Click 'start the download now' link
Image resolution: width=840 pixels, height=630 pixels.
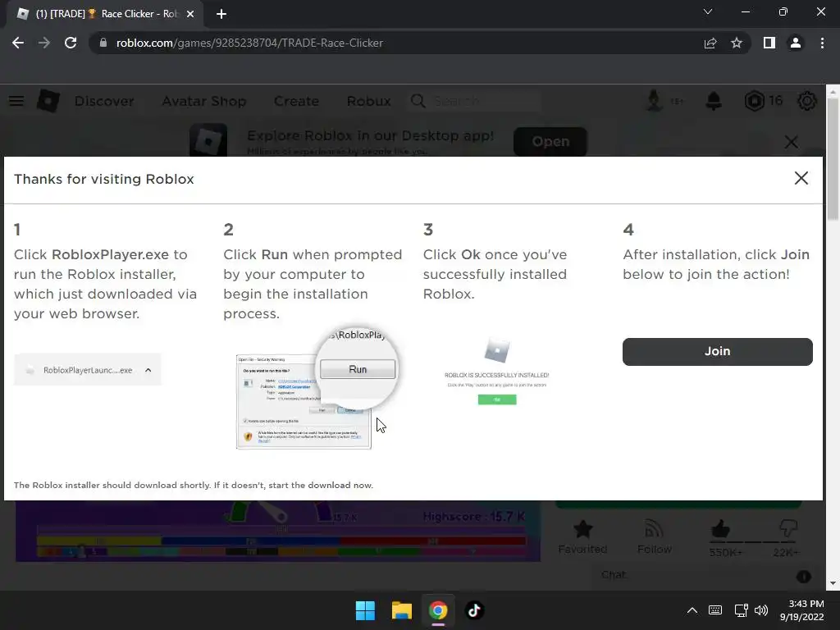[321, 485]
